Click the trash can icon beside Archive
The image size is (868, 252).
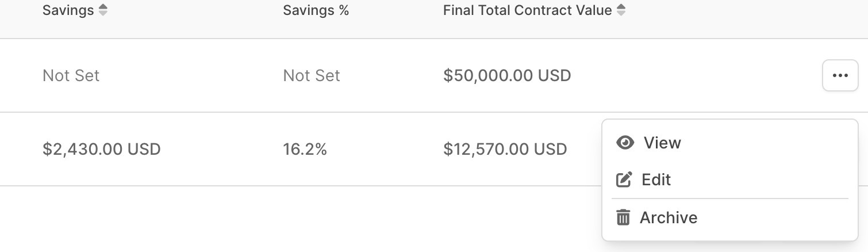[x=623, y=217]
